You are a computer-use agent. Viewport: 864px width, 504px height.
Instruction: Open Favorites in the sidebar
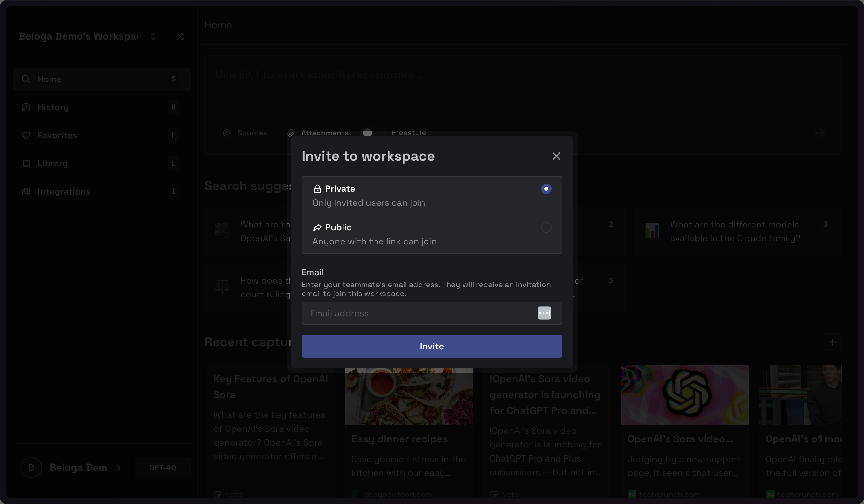coord(57,135)
